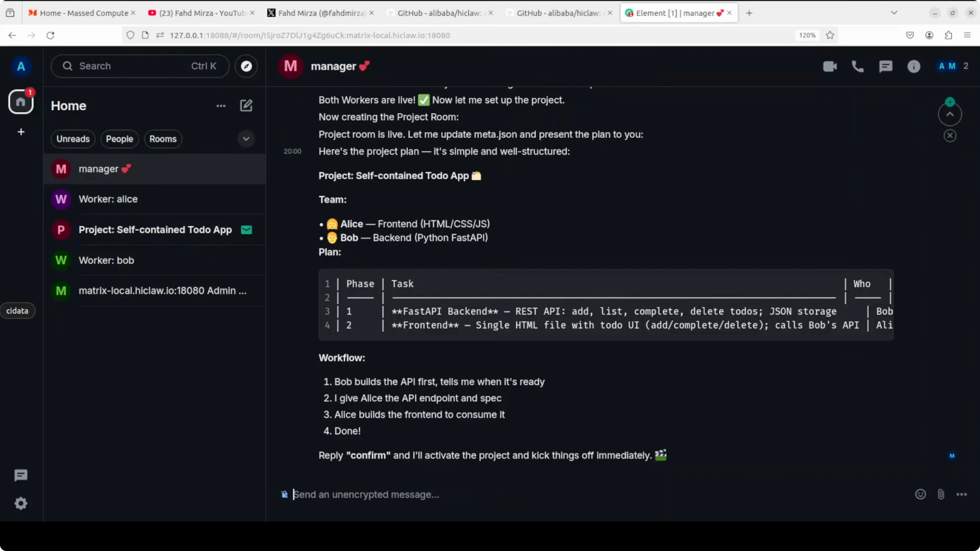Open the room member facepile
Screen dimensions: 980x551
947,66
